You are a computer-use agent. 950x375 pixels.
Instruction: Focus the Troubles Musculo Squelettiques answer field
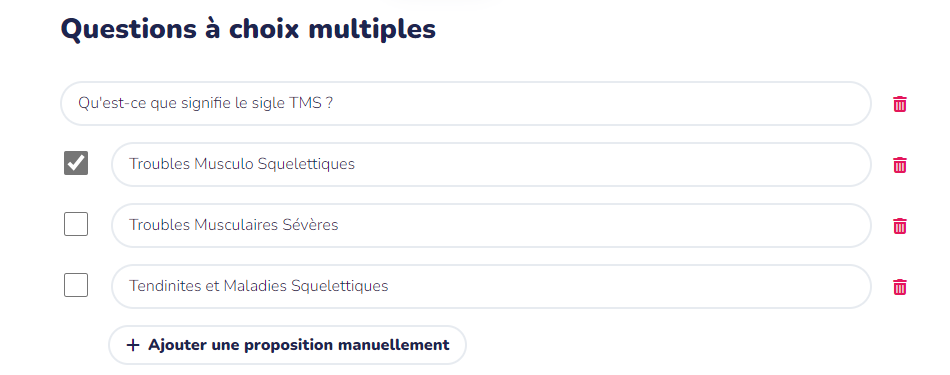(x=491, y=164)
